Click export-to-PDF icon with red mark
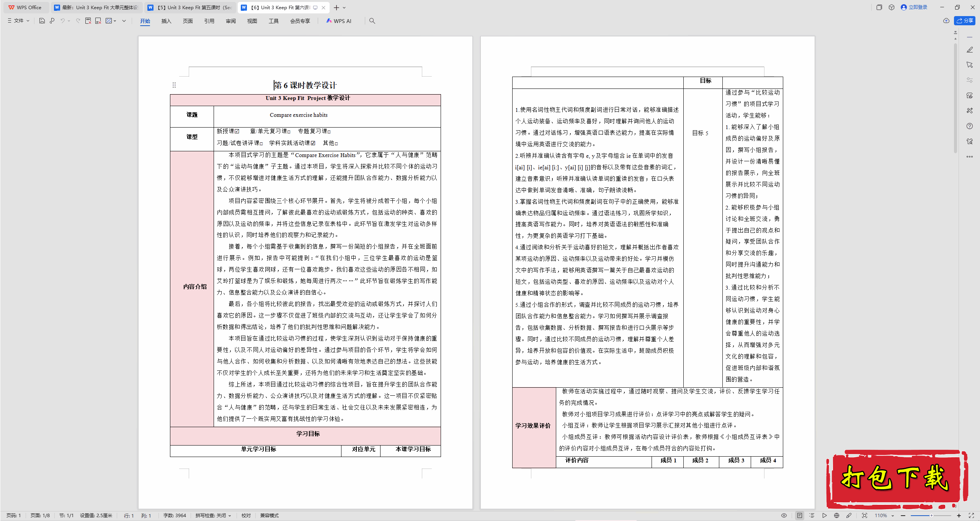The image size is (980, 521). click(88, 21)
